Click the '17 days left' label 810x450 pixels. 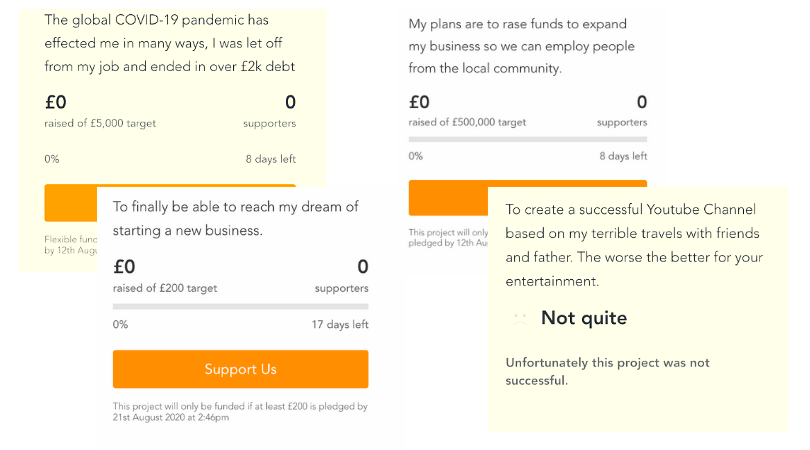point(340,324)
